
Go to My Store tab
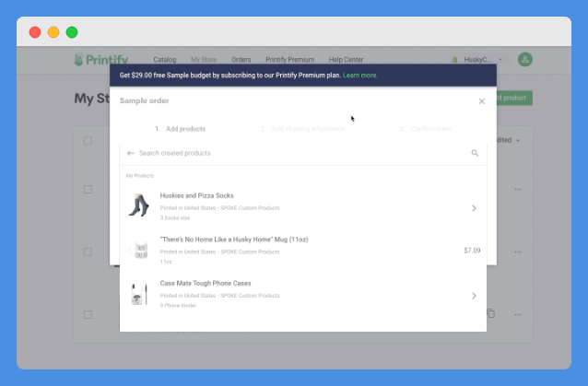204,60
